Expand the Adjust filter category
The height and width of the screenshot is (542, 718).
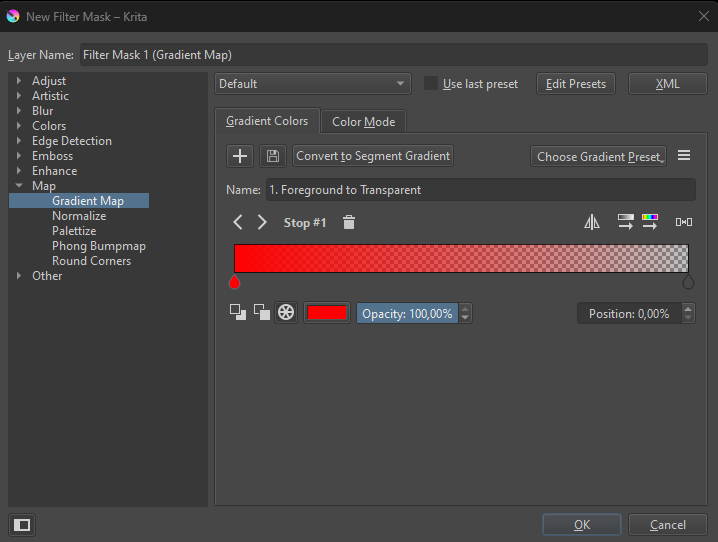pos(19,81)
